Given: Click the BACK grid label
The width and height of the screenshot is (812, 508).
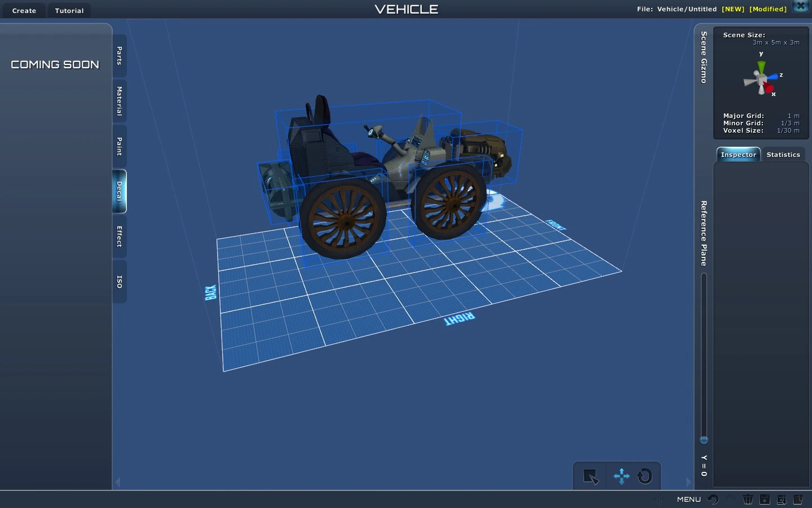Looking at the screenshot, I should (x=210, y=292).
